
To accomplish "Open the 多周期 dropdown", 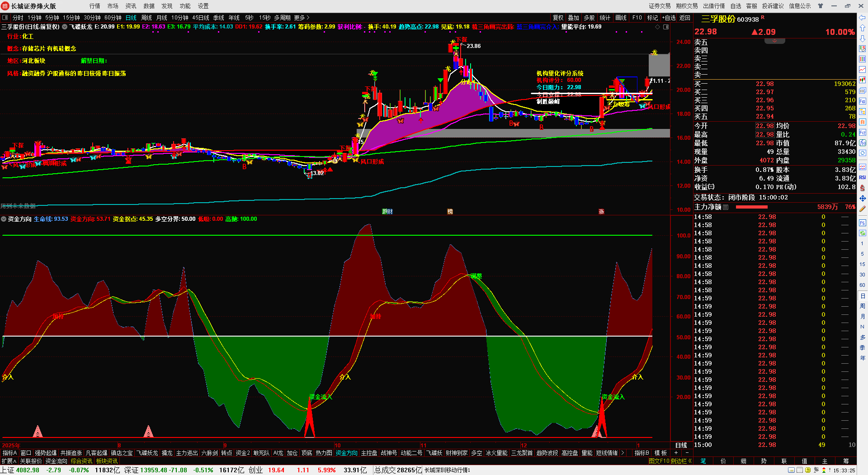I will pos(282,18).
